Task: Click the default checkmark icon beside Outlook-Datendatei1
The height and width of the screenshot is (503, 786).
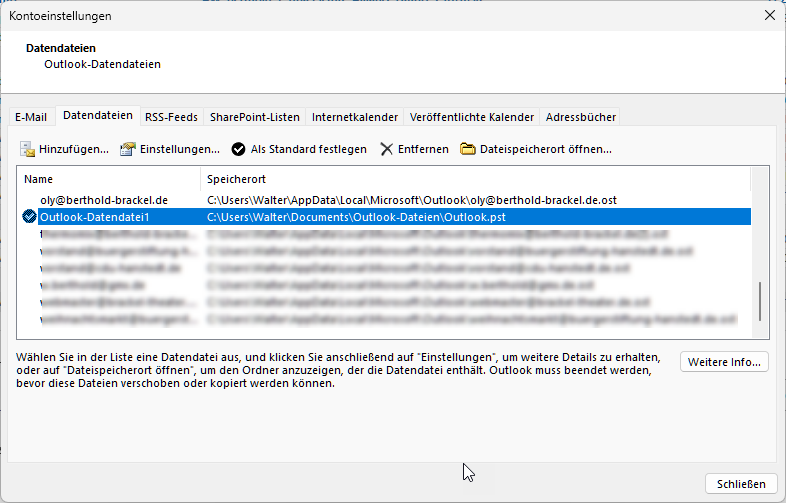Action: point(29,216)
